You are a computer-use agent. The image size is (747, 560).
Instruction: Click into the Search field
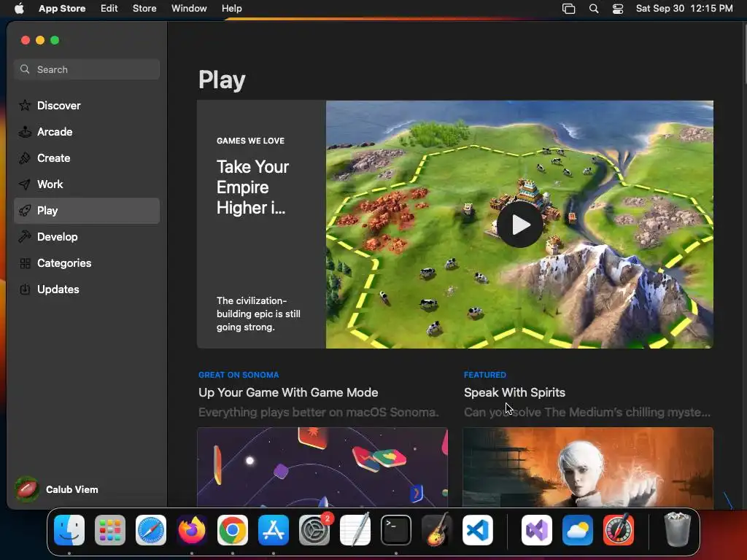(87, 69)
